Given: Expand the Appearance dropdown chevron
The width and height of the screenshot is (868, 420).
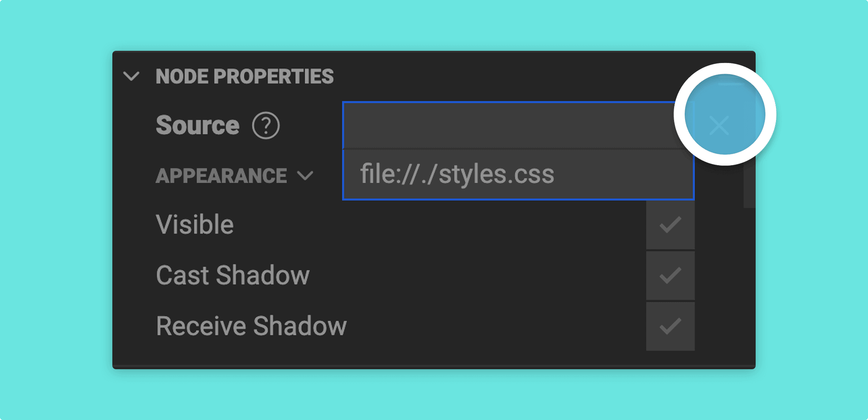Looking at the screenshot, I should coord(305,176).
